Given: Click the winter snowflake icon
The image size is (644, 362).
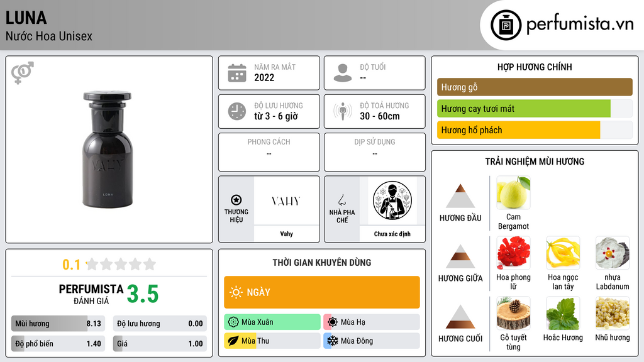Looking at the screenshot, I should point(333,341).
